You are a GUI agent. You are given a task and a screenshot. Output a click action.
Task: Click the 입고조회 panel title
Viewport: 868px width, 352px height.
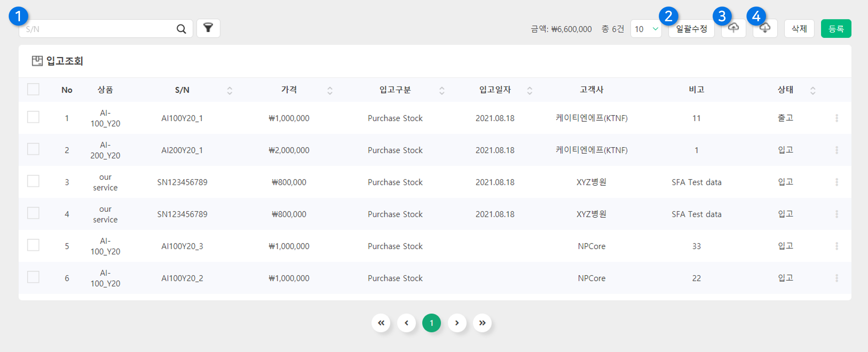pos(65,61)
